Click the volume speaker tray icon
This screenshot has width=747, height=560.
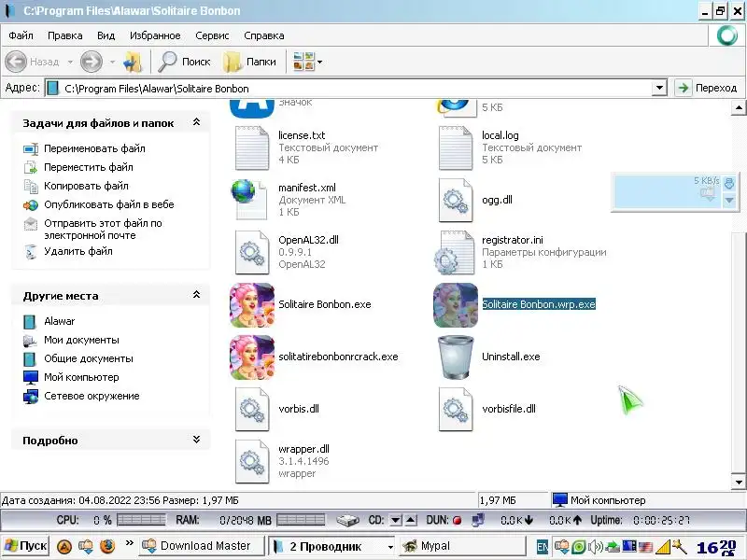(596, 547)
